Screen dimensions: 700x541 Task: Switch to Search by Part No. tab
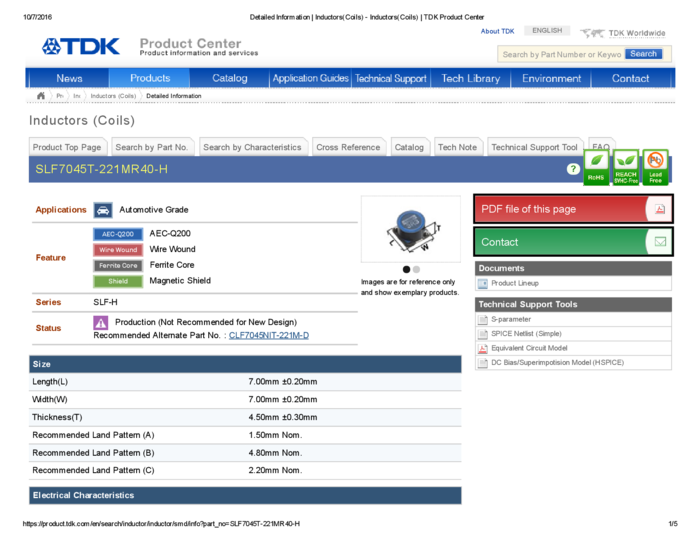coord(152,147)
